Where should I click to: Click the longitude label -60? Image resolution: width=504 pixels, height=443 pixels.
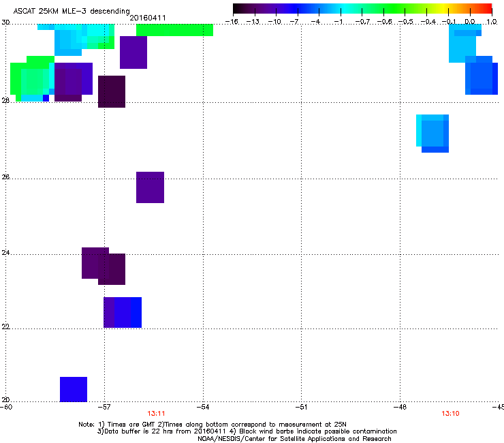[x=6, y=407]
